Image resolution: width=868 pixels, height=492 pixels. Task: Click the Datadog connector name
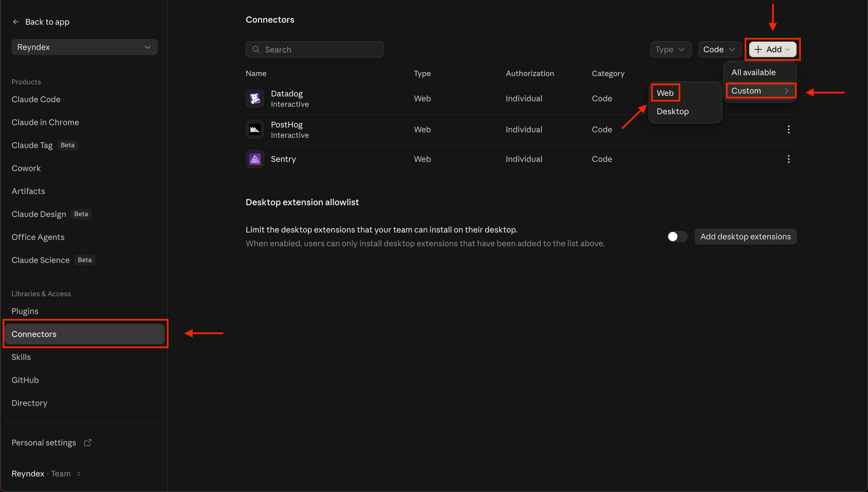(286, 94)
